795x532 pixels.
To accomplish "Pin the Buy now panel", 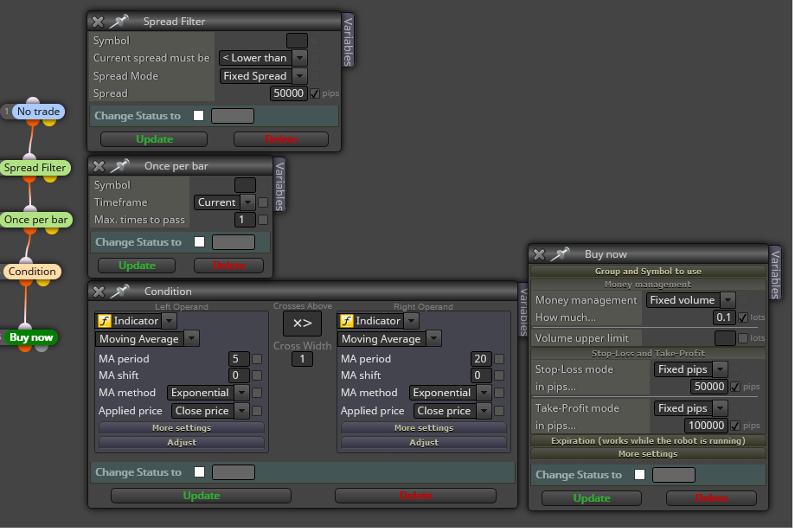I will point(561,254).
